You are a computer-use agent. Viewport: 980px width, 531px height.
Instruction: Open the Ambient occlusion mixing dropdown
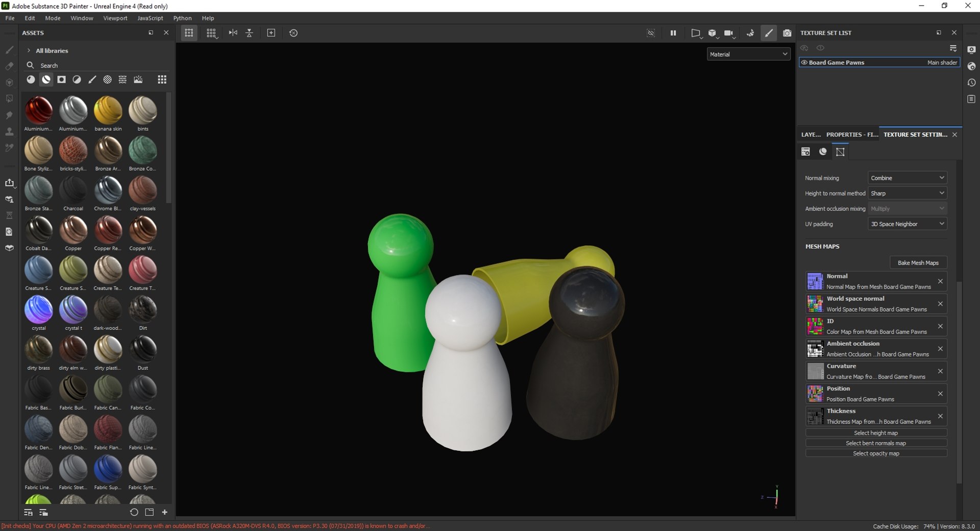point(908,208)
